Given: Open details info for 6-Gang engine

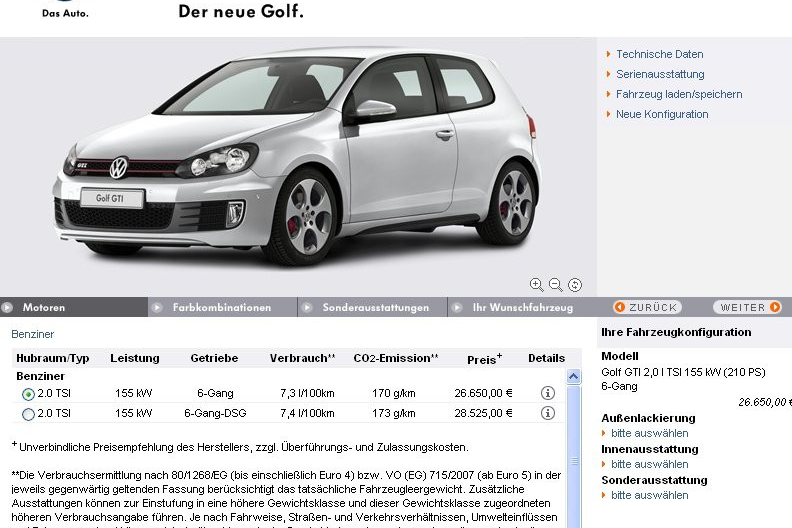Looking at the screenshot, I should [547, 394].
